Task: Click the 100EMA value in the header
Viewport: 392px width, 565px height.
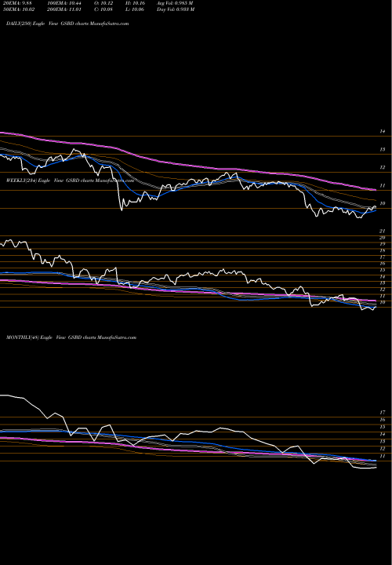Action: (66, 3)
